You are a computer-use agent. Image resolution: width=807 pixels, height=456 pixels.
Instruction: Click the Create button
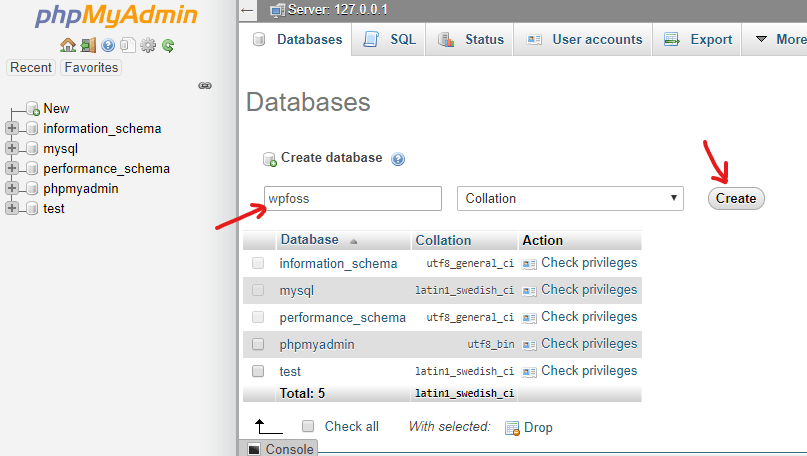coord(736,199)
